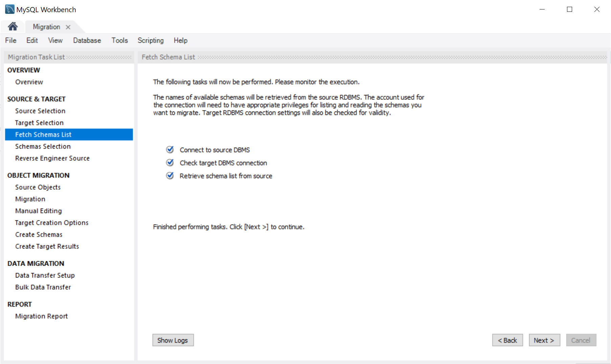
Task: Select Data Transfer Setup step
Action: coord(45,275)
